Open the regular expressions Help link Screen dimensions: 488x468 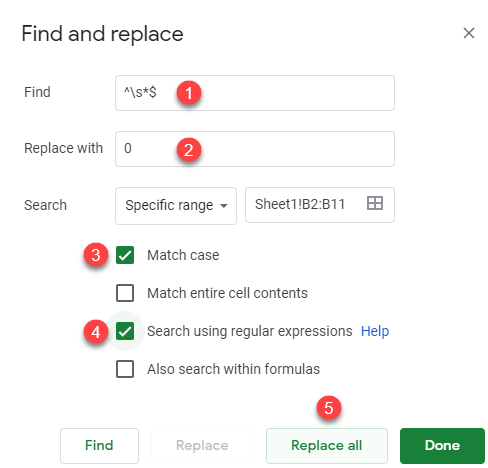click(375, 331)
